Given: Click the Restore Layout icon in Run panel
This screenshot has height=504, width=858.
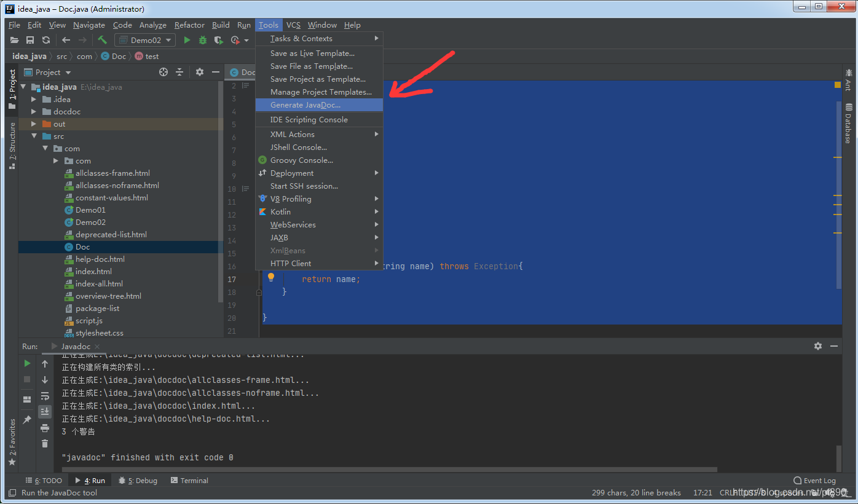Looking at the screenshot, I should 27,399.
